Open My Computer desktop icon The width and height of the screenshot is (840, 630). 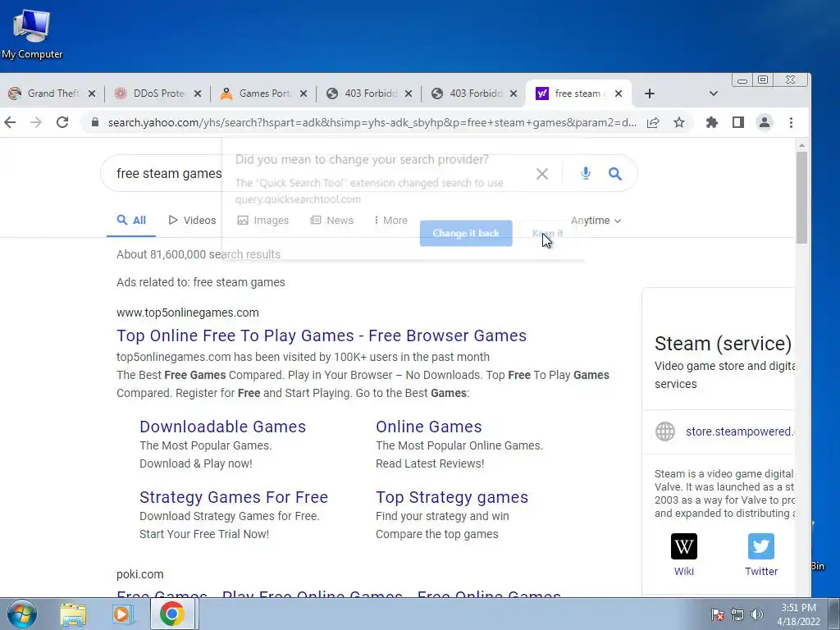[x=32, y=33]
